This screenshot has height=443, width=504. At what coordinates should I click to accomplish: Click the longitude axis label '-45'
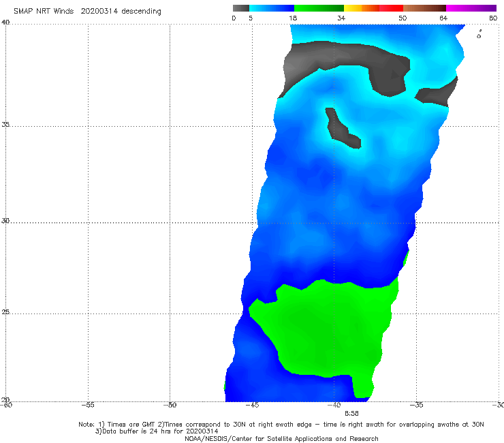point(252,405)
